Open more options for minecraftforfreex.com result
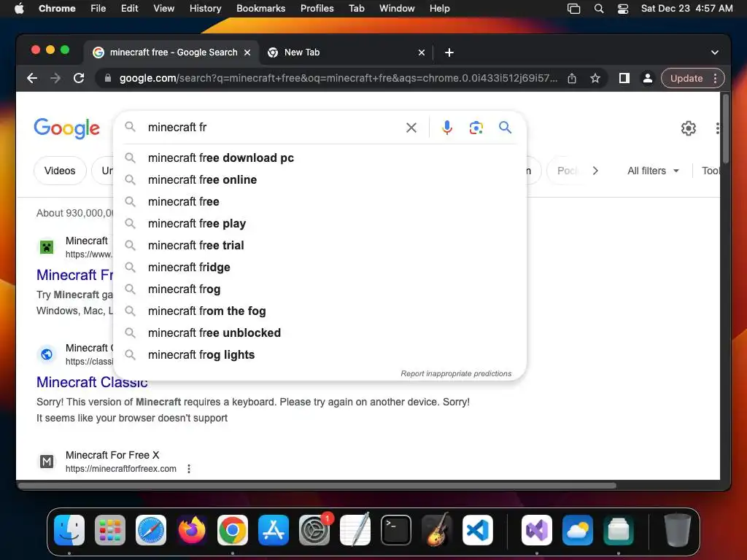747x560 pixels. pyautogui.click(x=189, y=469)
